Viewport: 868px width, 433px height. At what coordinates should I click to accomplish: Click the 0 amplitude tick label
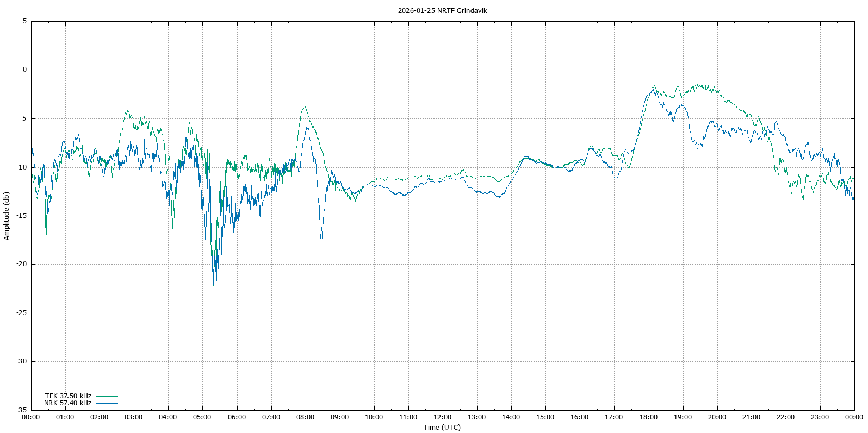coord(24,70)
